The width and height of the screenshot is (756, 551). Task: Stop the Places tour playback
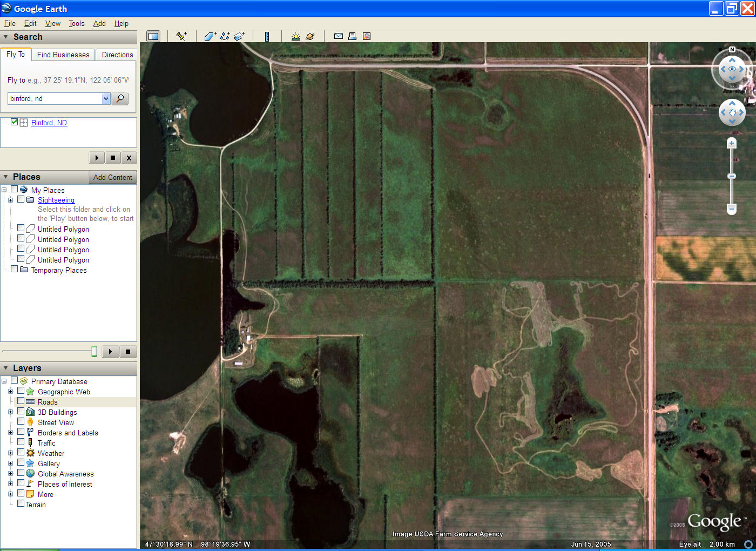(128, 352)
